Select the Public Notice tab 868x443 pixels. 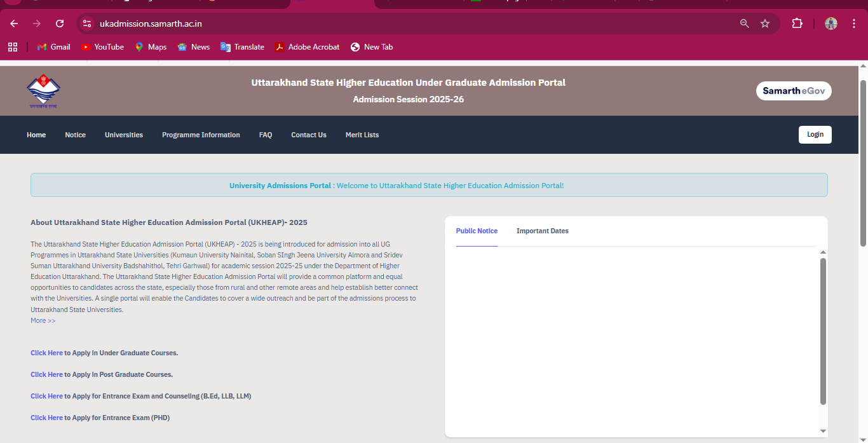(x=477, y=231)
